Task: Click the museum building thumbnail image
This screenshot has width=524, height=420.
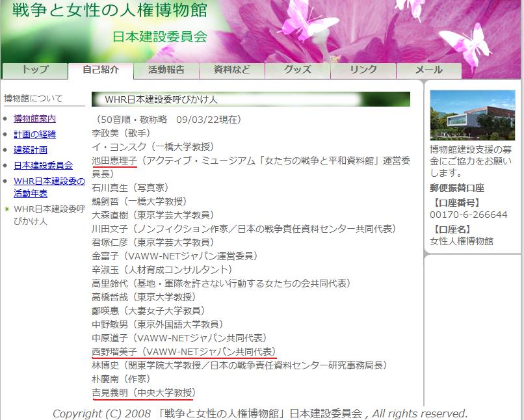Action: click(472, 115)
